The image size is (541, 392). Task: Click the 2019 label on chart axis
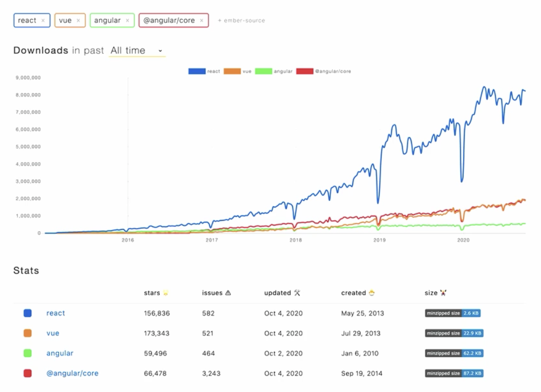379,240
